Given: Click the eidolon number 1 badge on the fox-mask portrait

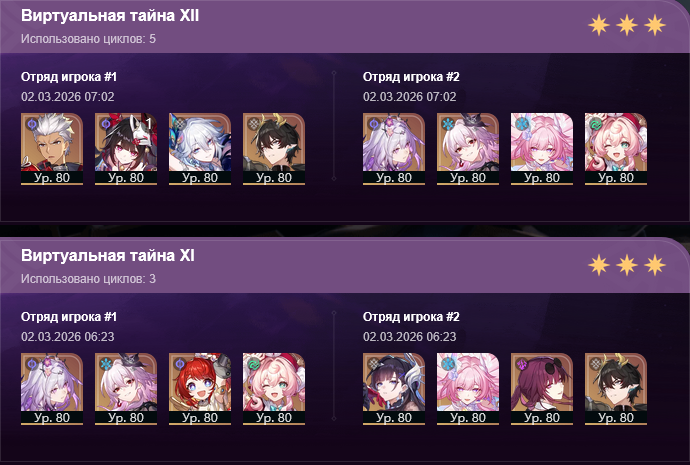Looking at the screenshot, I should 148,124.
